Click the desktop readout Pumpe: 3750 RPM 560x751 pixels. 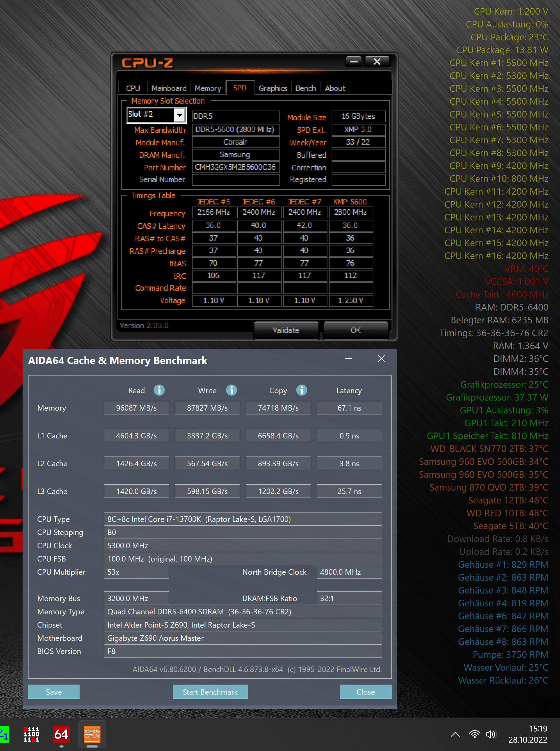(510, 655)
